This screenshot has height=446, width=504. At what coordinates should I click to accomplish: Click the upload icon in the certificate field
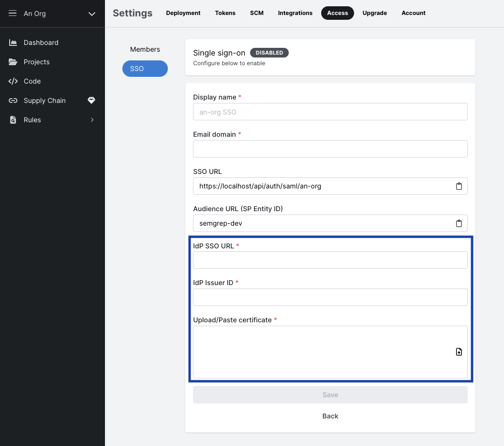[459, 352]
